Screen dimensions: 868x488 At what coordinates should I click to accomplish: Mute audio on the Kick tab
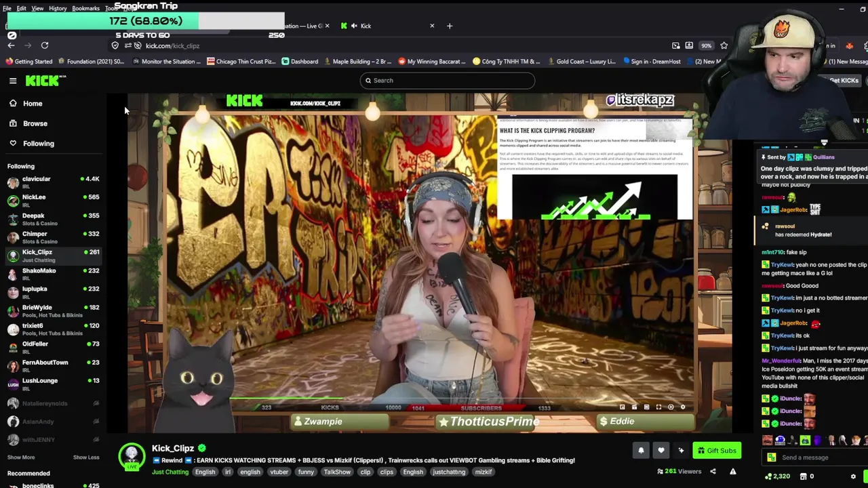tap(354, 26)
